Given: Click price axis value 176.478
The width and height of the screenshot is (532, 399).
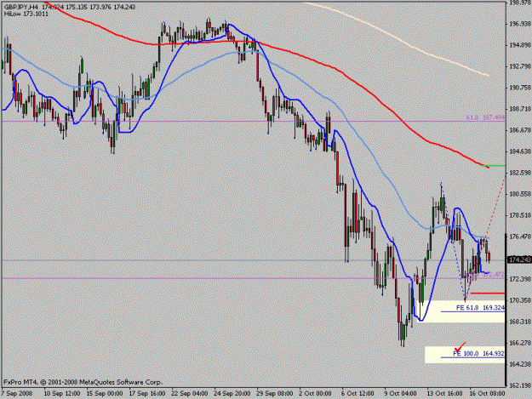Looking at the screenshot, I should pos(520,237).
